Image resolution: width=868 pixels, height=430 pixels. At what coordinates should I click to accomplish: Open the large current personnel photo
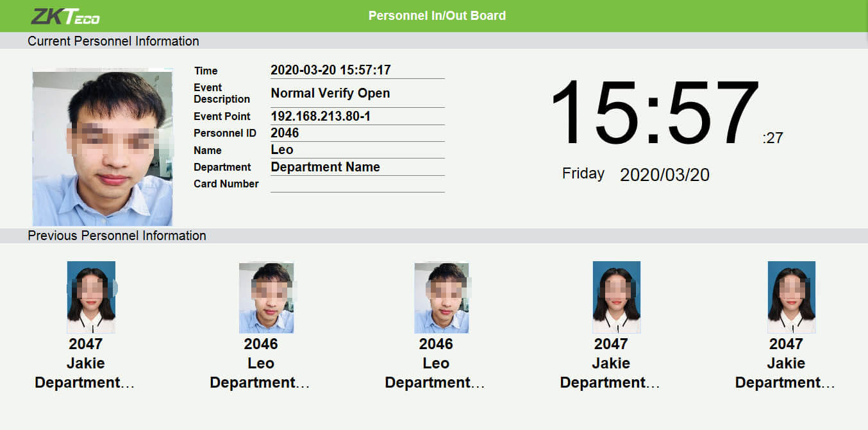103,148
